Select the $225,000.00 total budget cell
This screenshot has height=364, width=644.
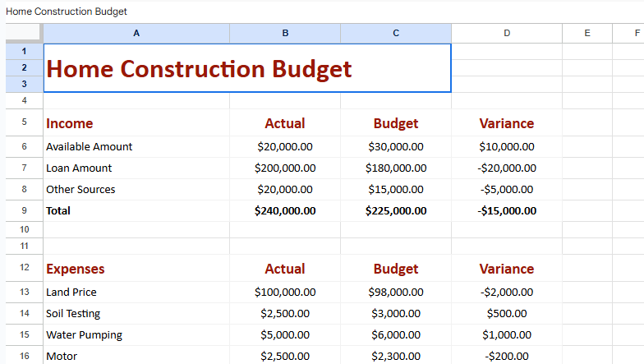coord(396,210)
